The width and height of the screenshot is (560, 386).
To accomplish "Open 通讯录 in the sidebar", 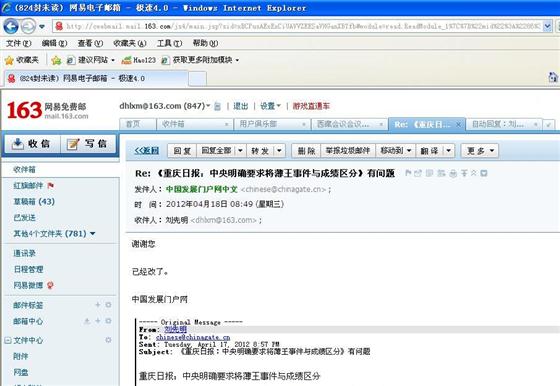I will coord(24,253).
